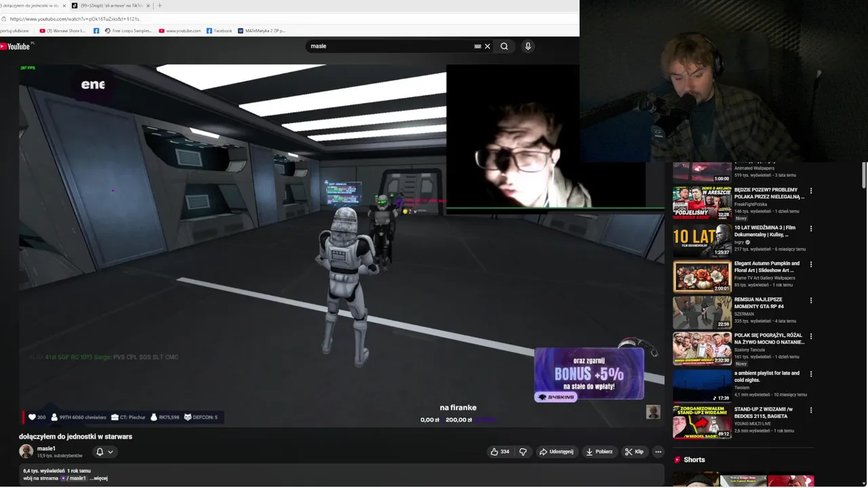This screenshot has width=868, height=488.
Task: Open 'STAND-UP Z WIDZAMI!!' video thumbnail
Action: coord(702,422)
